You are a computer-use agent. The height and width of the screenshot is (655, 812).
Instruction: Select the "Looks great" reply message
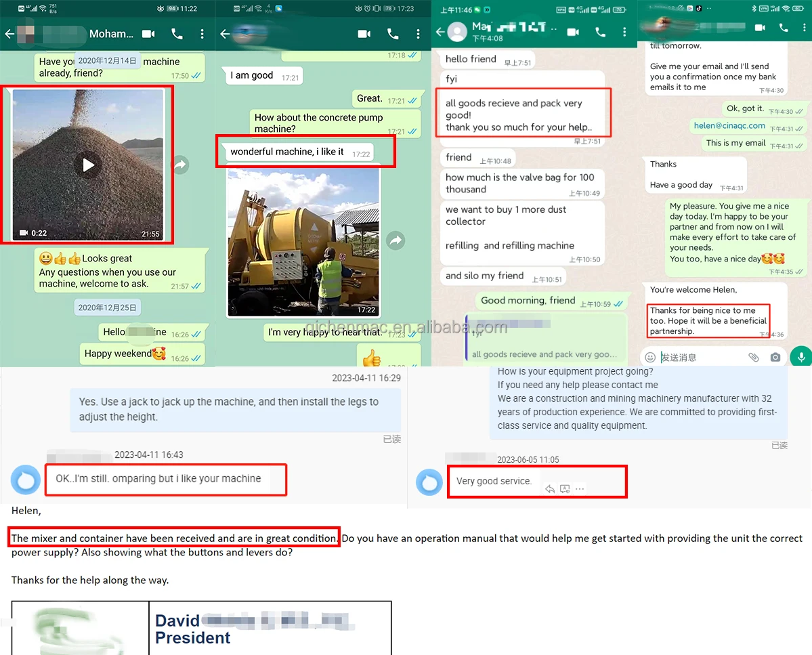tap(120, 271)
